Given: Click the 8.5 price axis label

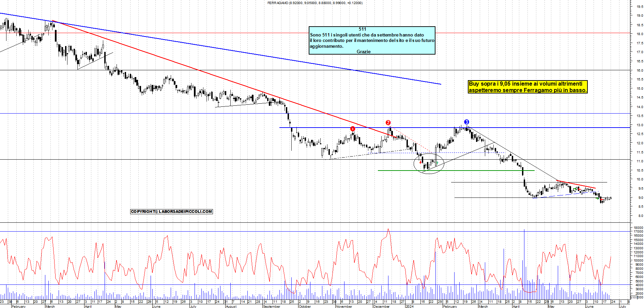Looking at the screenshot, I should point(640,207).
